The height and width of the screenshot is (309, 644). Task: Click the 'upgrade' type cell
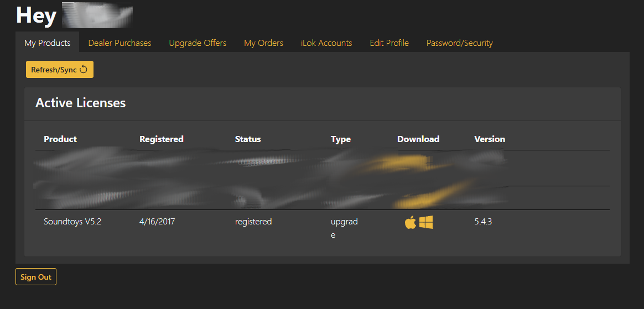tap(344, 228)
